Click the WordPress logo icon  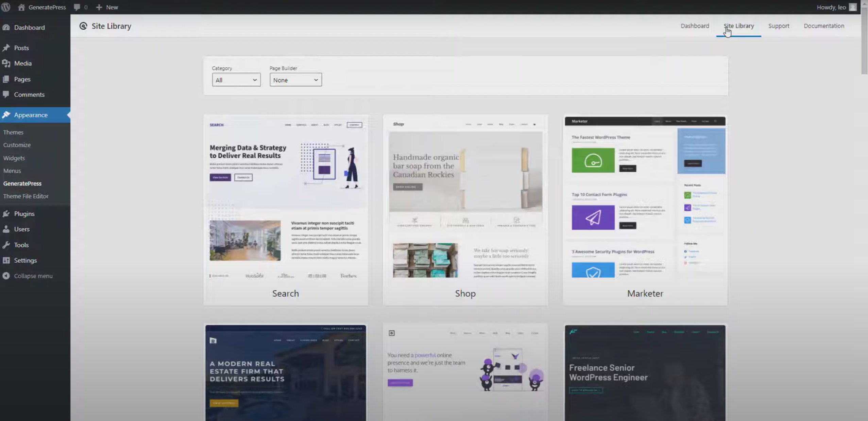(6, 7)
